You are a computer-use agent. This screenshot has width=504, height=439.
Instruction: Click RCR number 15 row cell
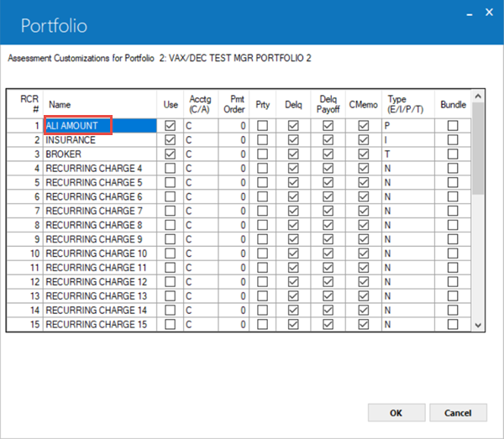pos(25,324)
